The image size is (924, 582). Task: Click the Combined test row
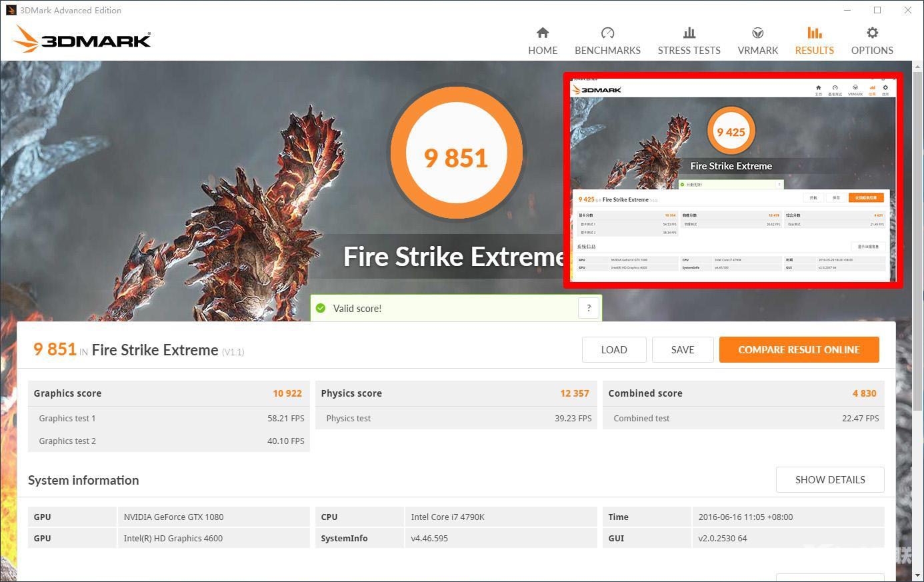(x=743, y=418)
